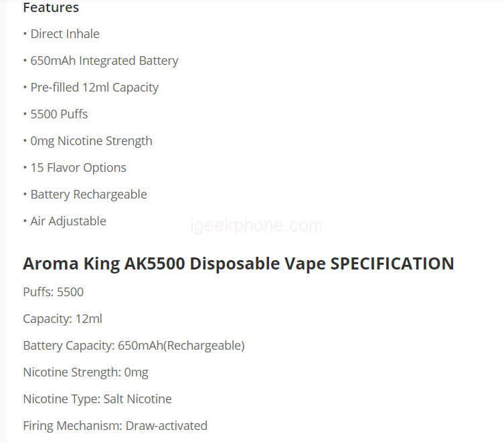Click the "Puffs: 5500" specification line
504x442 pixels.
54,292
